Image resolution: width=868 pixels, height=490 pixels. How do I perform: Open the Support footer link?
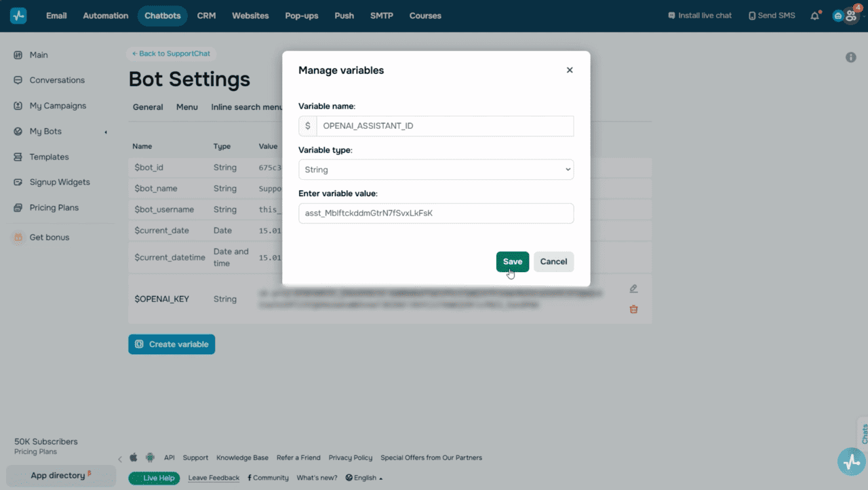pyautogui.click(x=196, y=458)
